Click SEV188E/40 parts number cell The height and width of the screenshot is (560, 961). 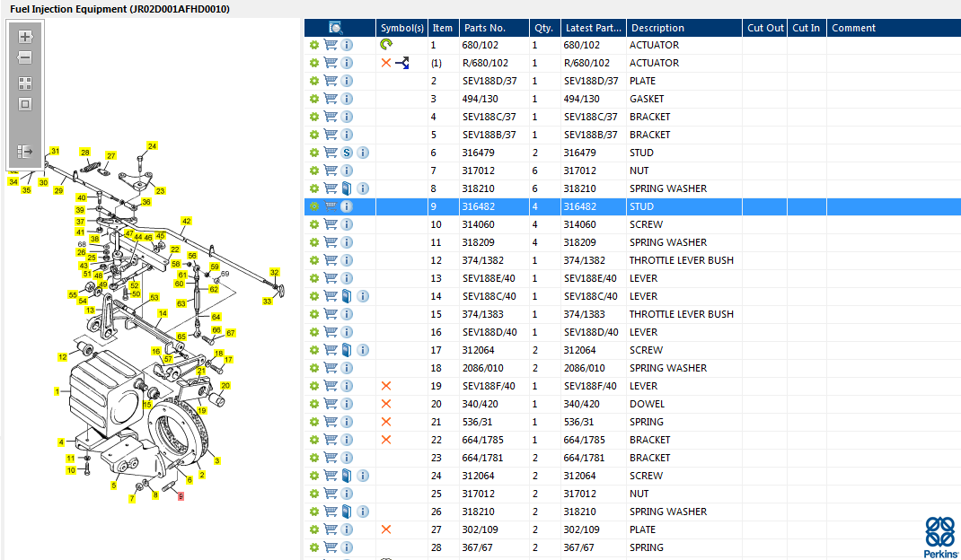click(489, 278)
